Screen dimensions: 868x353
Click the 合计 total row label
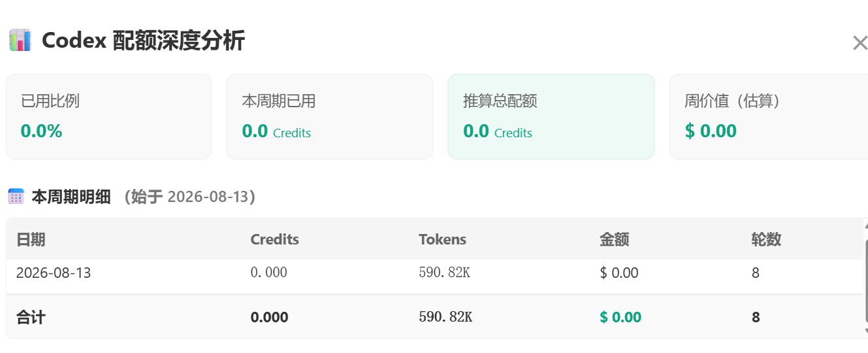31,318
